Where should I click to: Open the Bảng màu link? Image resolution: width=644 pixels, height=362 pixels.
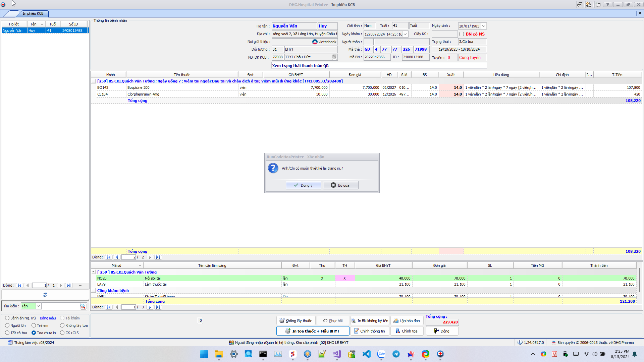point(48,318)
